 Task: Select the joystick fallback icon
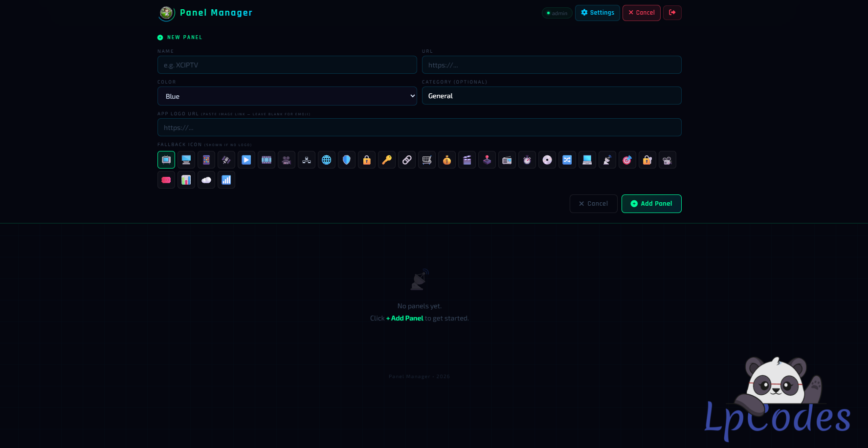point(487,160)
